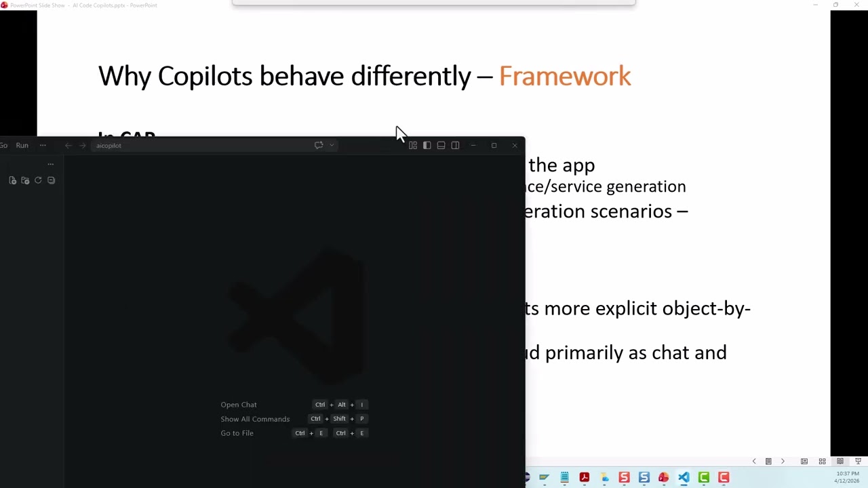
Task: Open Adobe Acrobat from the taskbar
Action: pos(584,478)
